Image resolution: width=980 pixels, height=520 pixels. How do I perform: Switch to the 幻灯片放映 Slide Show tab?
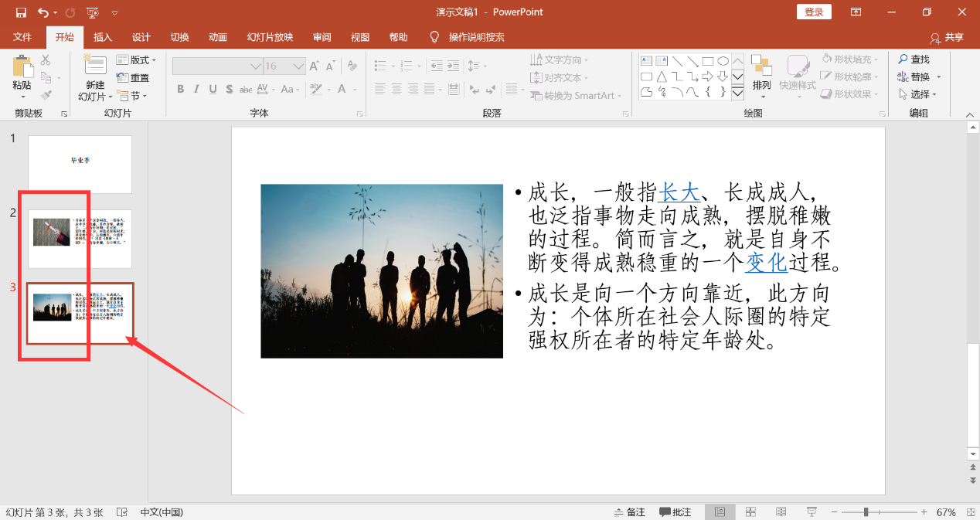coord(270,37)
